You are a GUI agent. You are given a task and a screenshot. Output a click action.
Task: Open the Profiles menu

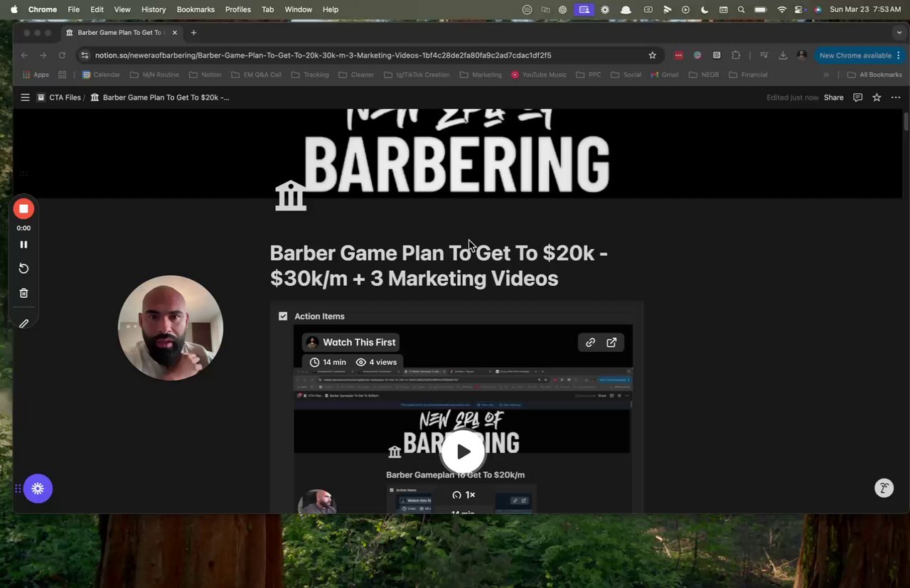click(238, 9)
